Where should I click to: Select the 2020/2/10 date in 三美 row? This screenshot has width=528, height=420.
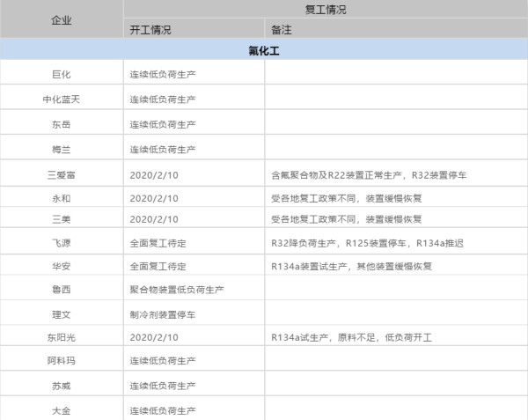point(154,219)
